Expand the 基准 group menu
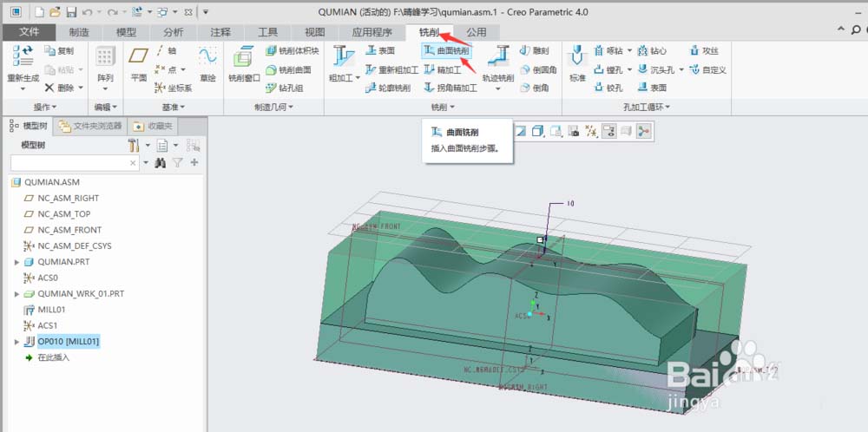This screenshot has width=868, height=432. [174, 107]
